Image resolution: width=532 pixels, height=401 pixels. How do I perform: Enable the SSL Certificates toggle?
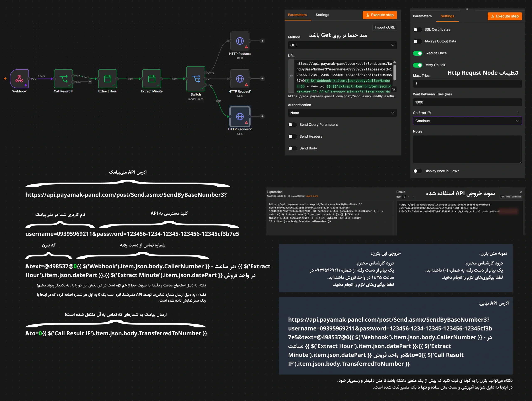417,30
